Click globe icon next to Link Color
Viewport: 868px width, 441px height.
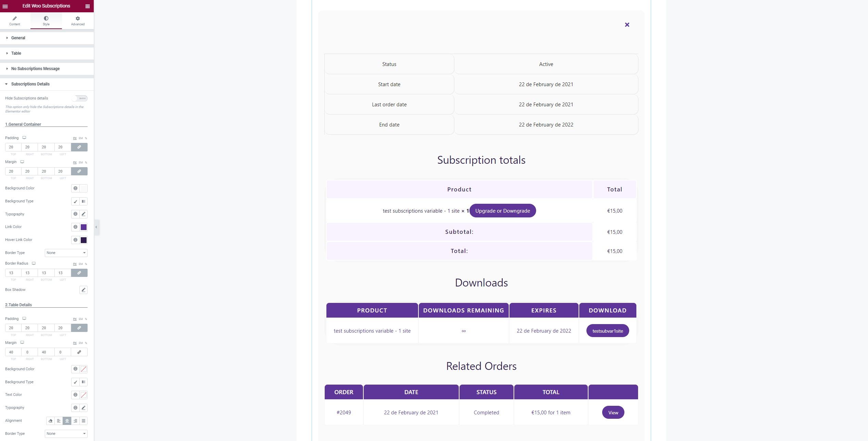click(x=76, y=227)
